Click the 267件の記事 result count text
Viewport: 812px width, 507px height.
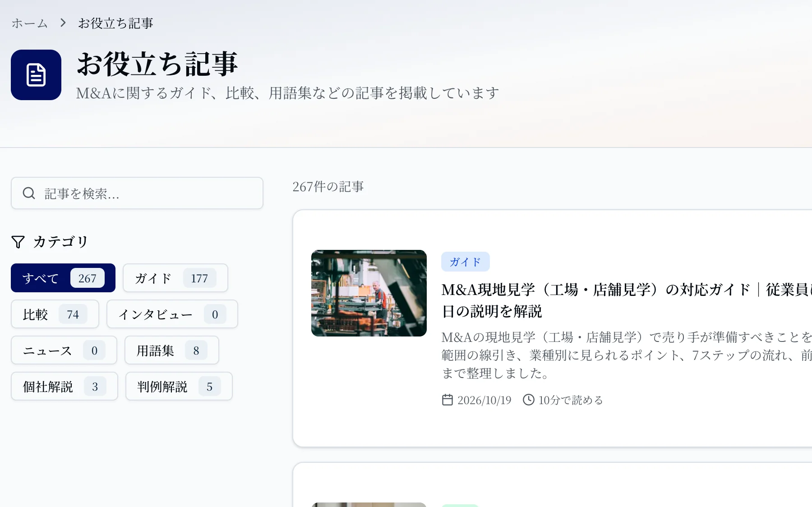point(328,187)
